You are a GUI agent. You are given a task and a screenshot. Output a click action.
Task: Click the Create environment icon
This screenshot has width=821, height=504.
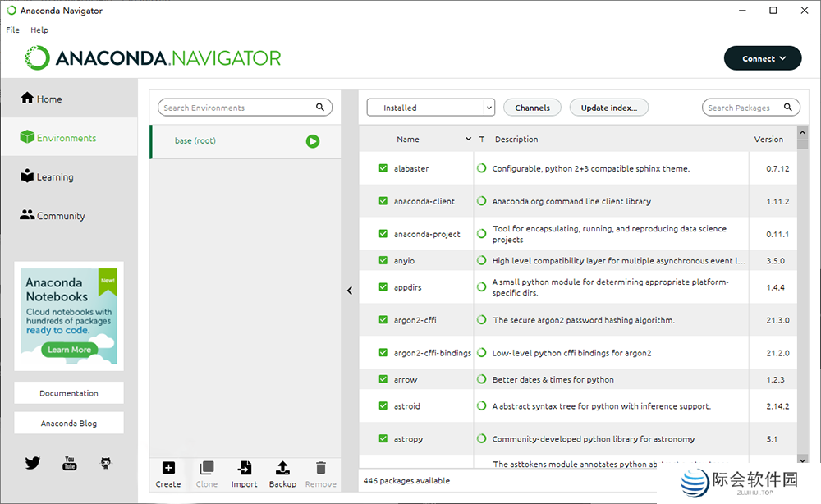[x=168, y=469]
